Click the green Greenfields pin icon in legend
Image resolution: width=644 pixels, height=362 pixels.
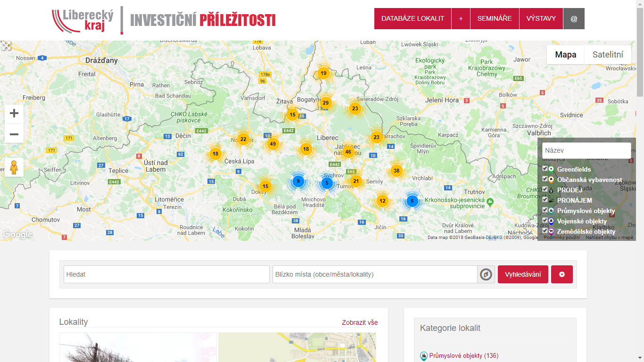pos(551,169)
